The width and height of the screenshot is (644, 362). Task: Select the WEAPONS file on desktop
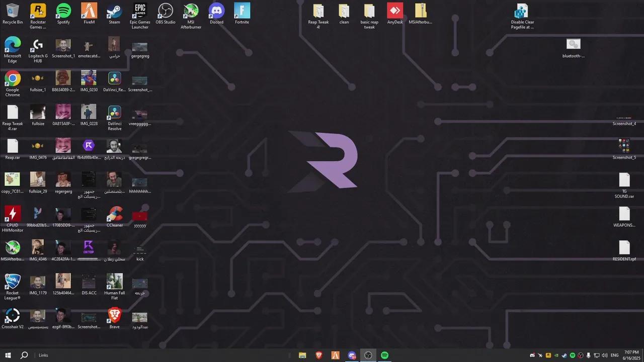624,217
